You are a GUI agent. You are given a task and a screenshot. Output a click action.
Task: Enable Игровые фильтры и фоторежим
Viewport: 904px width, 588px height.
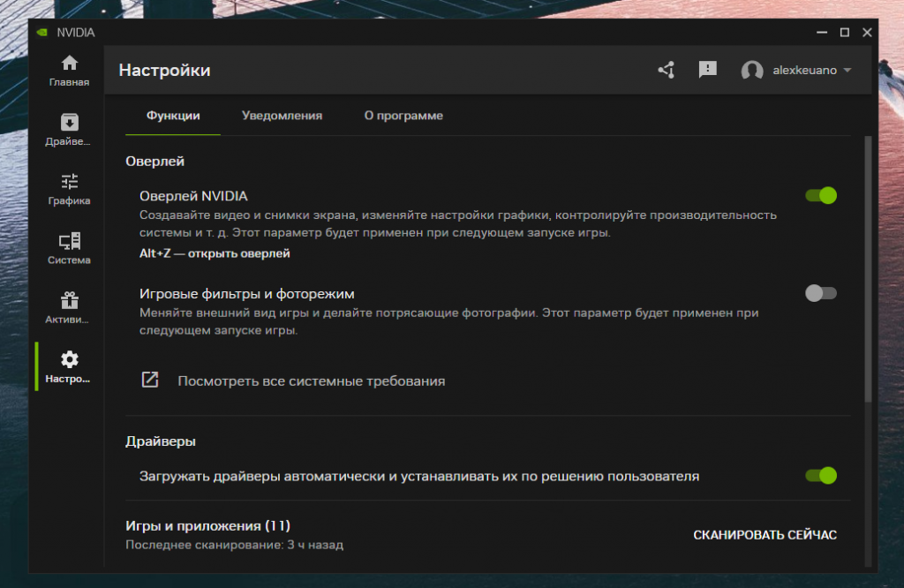pos(820,294)
